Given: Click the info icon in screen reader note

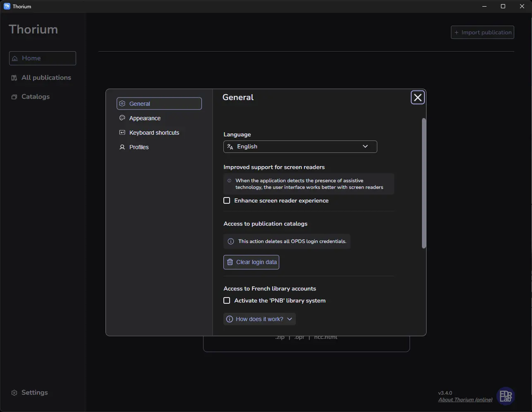Looking at the screenshot, I should tap(229, 181).
